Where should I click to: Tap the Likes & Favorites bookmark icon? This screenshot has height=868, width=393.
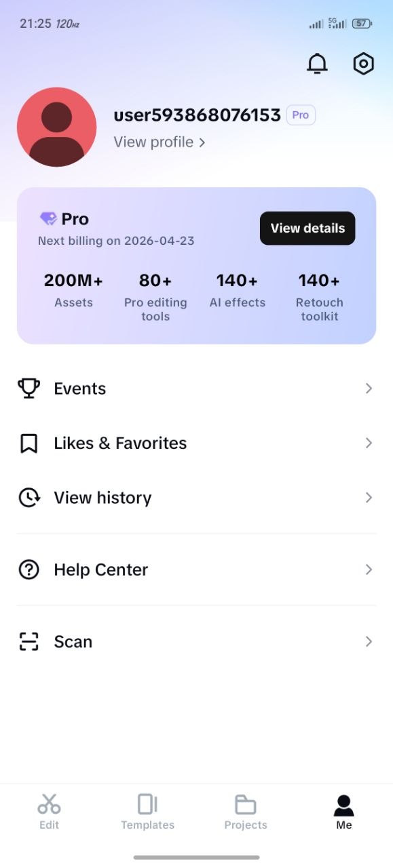click(x=29, y=443)
